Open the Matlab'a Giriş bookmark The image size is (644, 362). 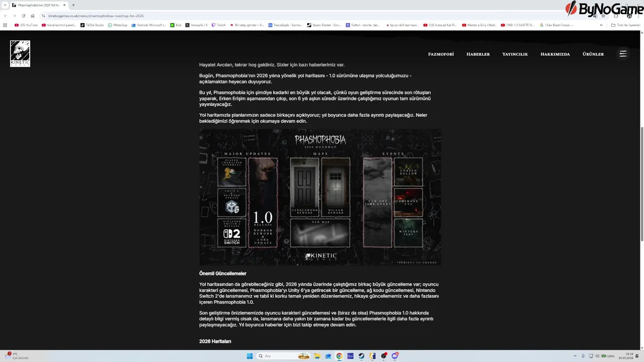(479, 25)
